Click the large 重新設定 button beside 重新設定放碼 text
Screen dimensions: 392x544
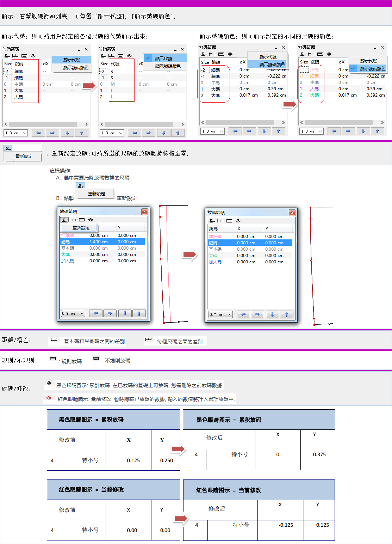tap(24, 157)
